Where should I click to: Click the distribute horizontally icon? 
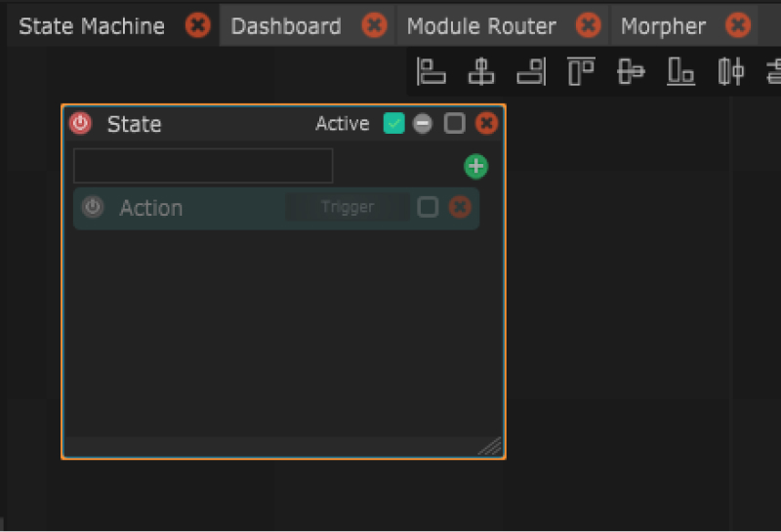coord(731,71)
